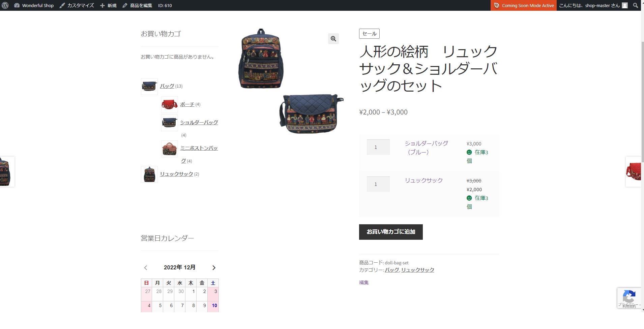Click the Coming Soon Mode Active notice
Viewport: 644px width, 329px height.
(524, 5)
